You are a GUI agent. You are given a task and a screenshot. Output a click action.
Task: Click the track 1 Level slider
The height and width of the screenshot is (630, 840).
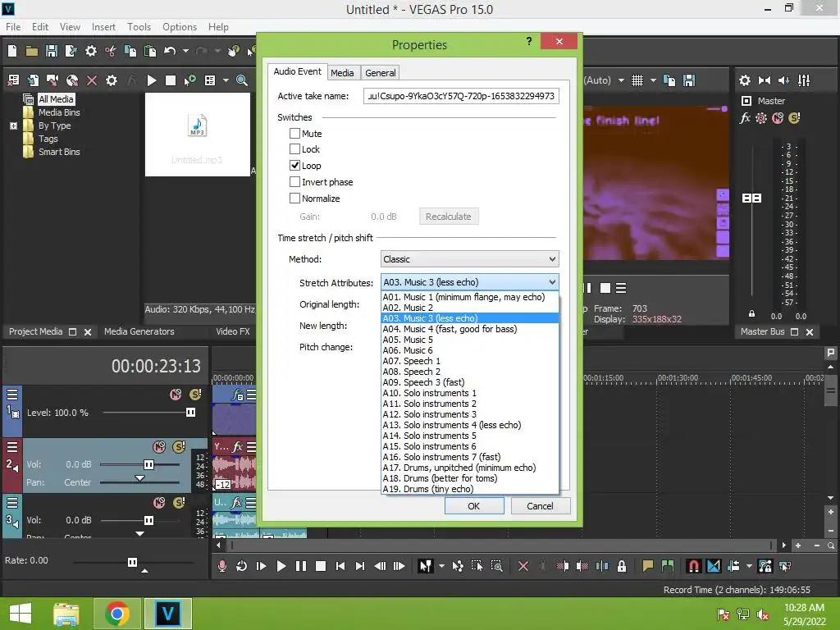(x=190, y=413)
